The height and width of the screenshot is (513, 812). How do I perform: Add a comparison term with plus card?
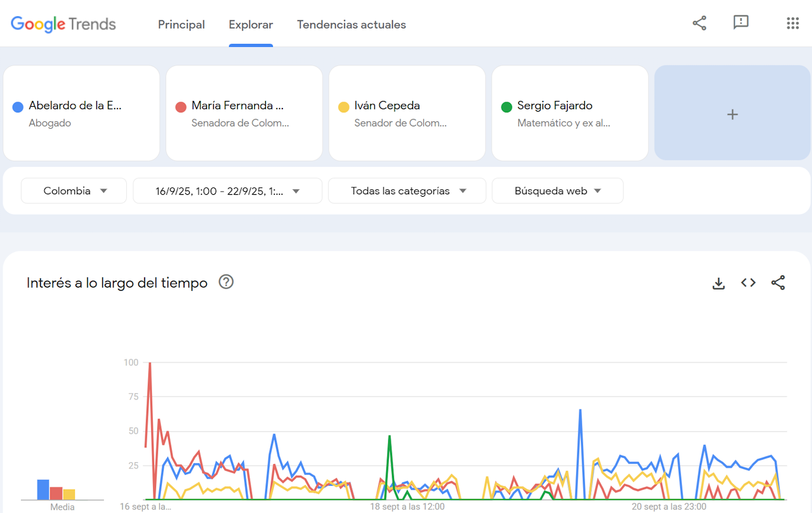(732, 114)
